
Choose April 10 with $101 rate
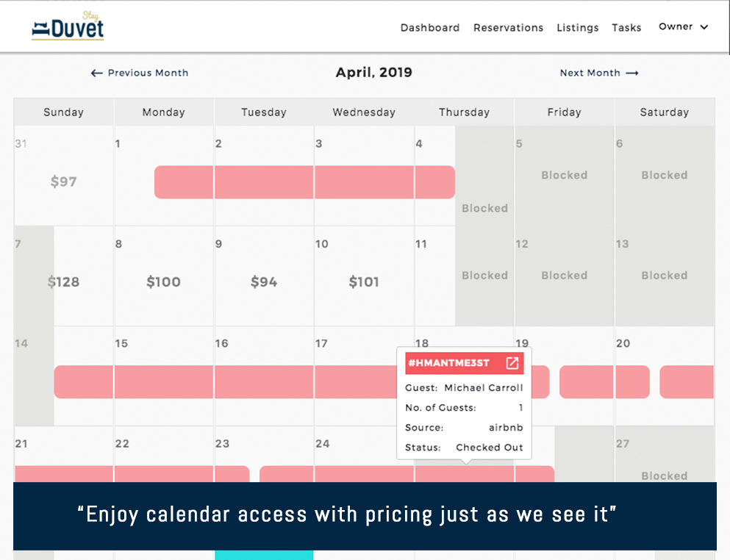click(364, 281)
